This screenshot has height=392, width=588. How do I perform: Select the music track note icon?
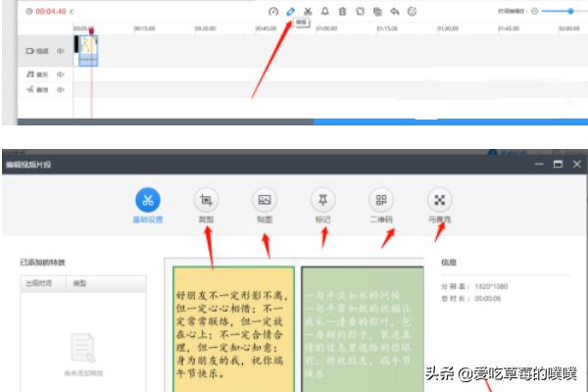pos(30,74)
